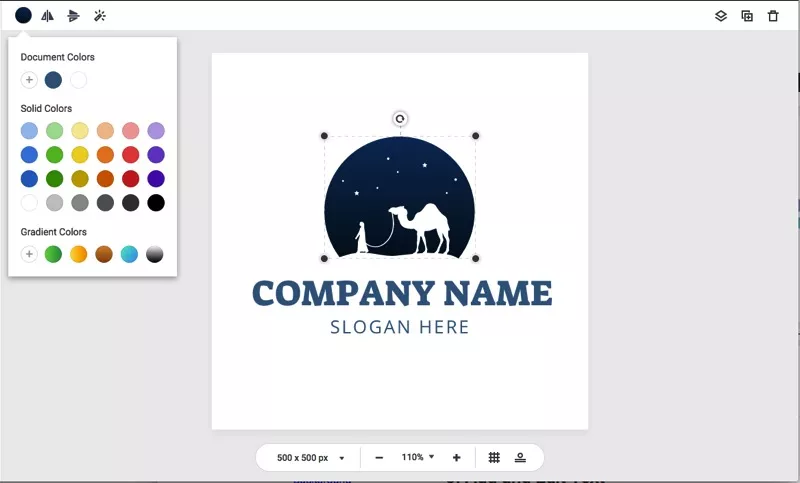Select the SLOGAN HERE text

(399, 327)
